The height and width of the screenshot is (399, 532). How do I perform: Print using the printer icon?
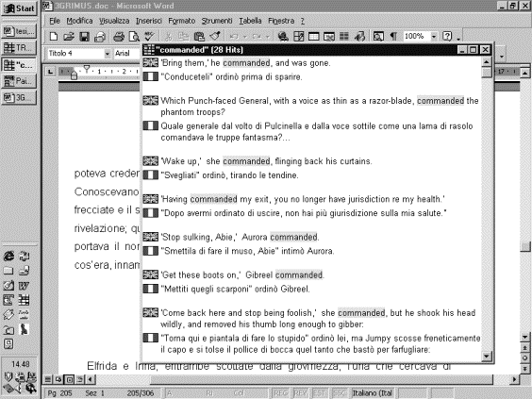pyautogui.click(x=119, y=36)
